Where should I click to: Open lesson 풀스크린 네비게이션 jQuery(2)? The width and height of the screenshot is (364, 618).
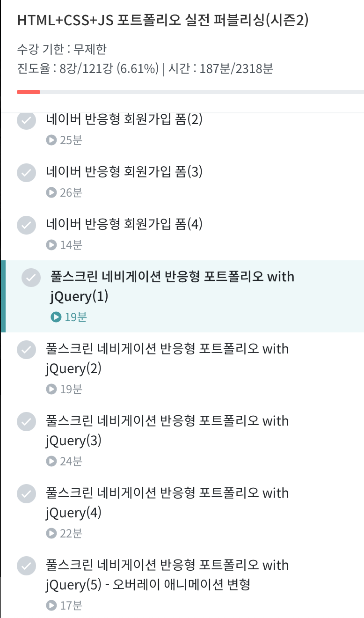click(167, 358)
